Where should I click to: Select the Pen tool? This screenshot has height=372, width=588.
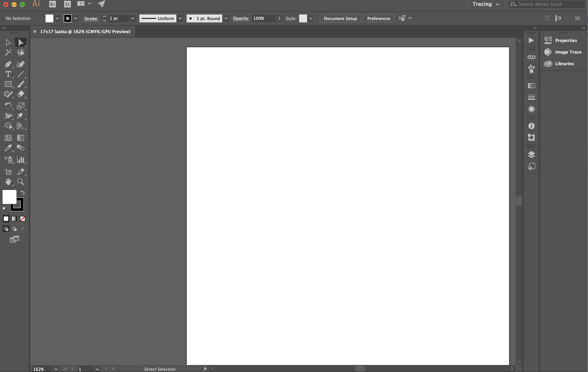pyautogui.click(x=8, y=64)
